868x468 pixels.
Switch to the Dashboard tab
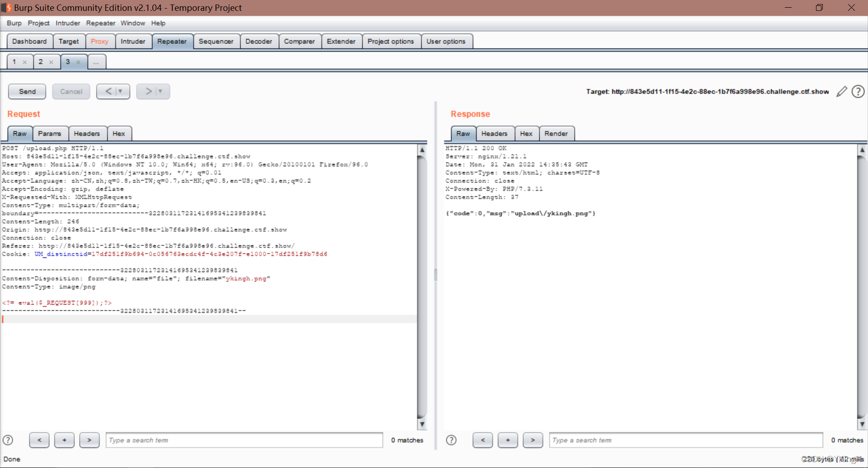29,41
